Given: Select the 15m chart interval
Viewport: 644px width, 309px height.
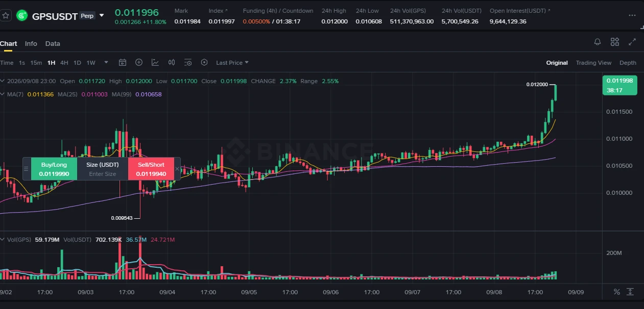Looking at the screenshot, I should click(x=36, y=63).
